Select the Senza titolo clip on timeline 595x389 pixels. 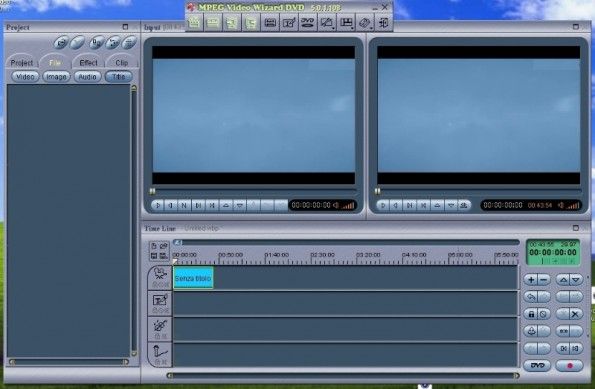[193, 278]
